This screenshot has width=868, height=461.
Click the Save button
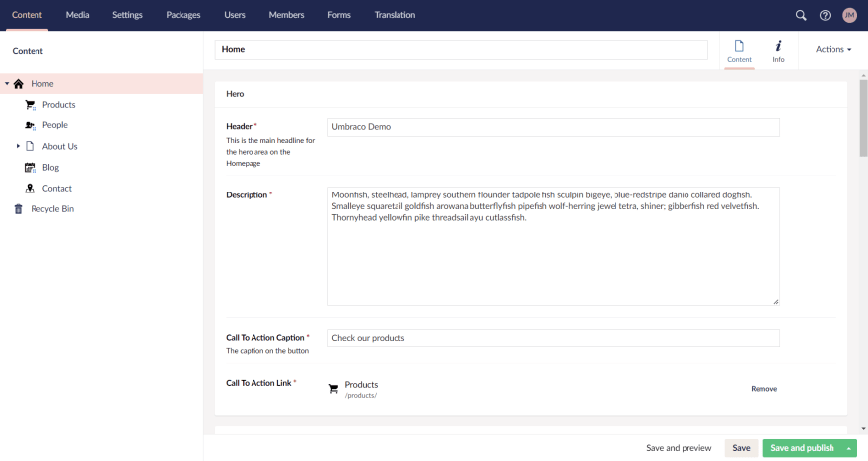pyautogui.click(x=741, y=448)
